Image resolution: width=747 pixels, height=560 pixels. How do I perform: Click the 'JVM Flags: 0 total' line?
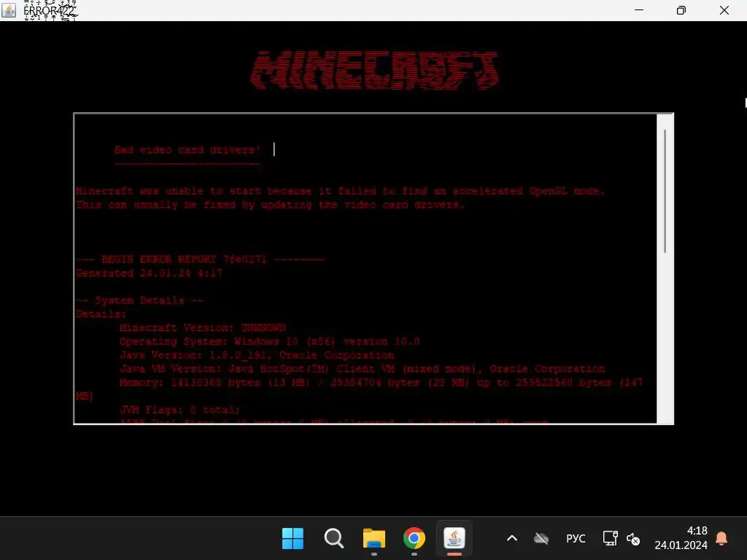point(179,410)
